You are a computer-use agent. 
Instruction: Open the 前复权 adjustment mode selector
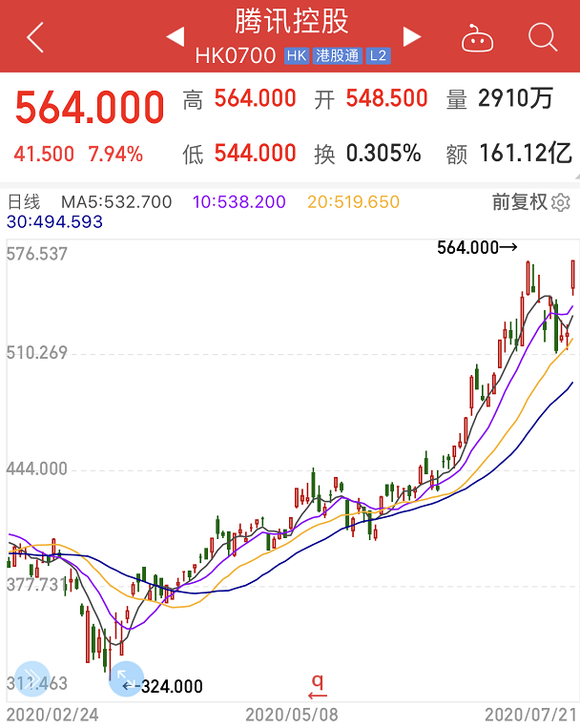(x=520, y=202)
